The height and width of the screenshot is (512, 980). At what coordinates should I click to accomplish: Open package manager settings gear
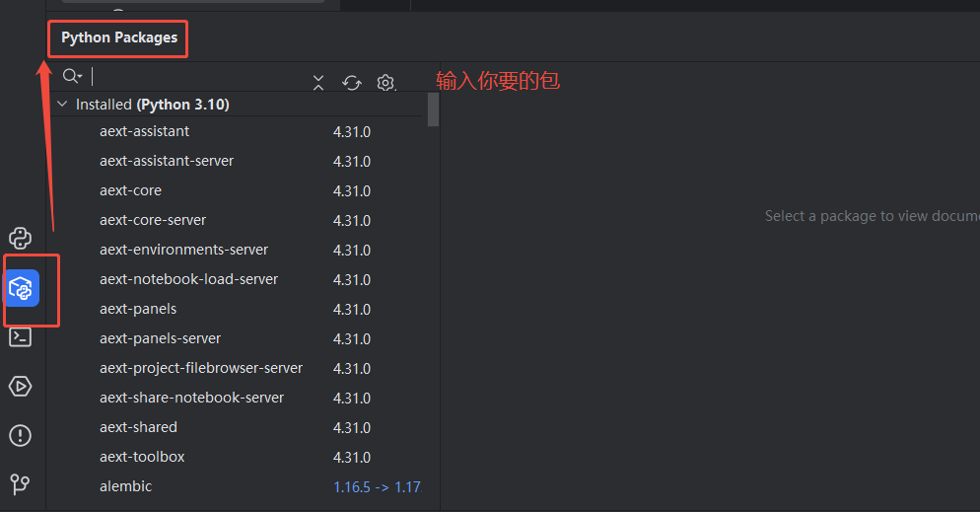point(385,83)
